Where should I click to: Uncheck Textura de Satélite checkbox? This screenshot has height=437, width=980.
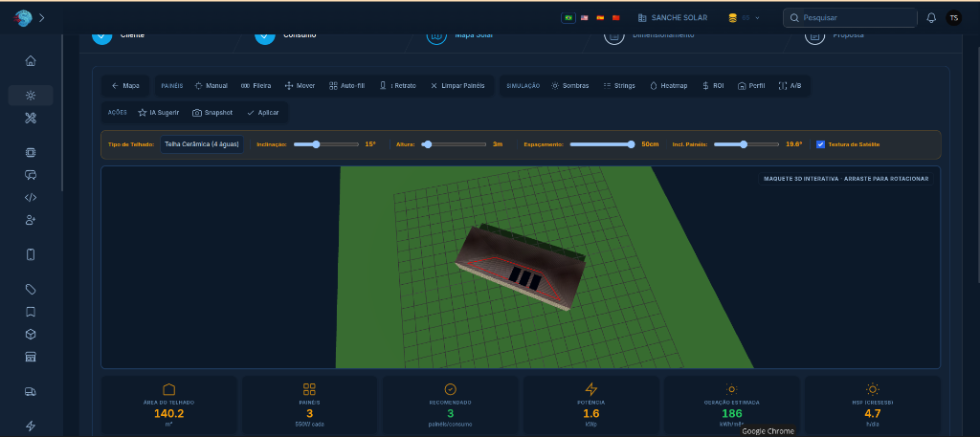pyautogui.click(x=820, y=144)
